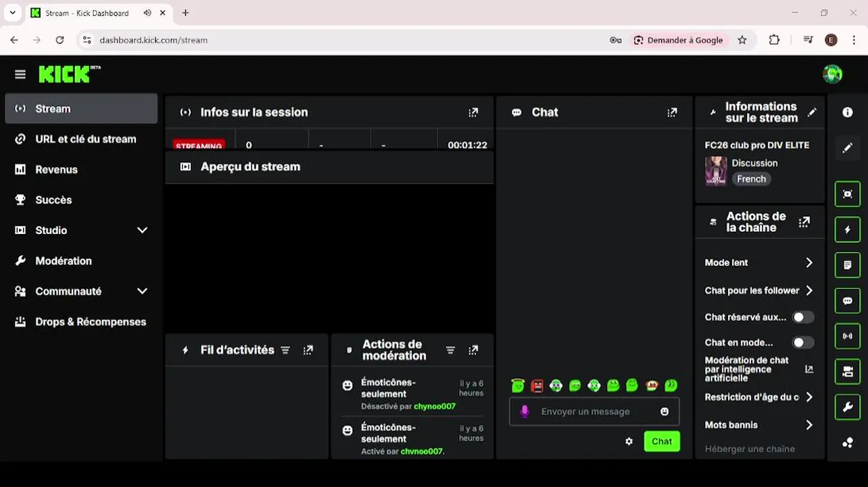
Task: Click chynoo007 link in Désactivé entry
Action: 435,407
